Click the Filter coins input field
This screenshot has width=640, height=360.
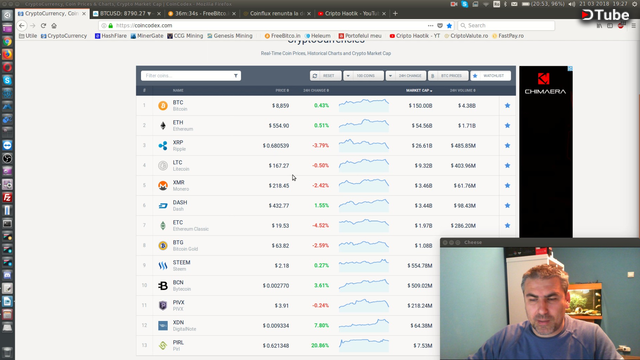pyautogui.click(x=191, y=76)
